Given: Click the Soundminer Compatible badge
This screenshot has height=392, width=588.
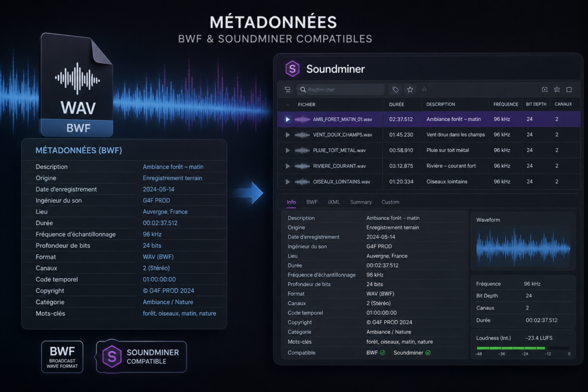Looking at the screenshot, I should point(141,357).
